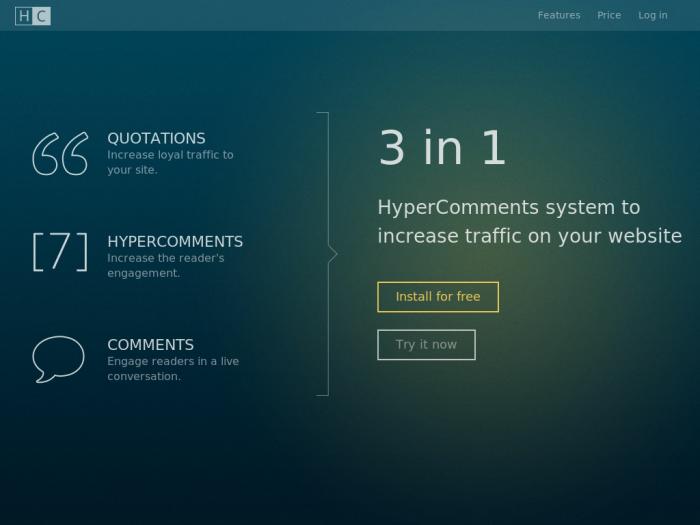Click 'Increase the reader's engagement.' text
700x525 pixels.
pos(166,266)
